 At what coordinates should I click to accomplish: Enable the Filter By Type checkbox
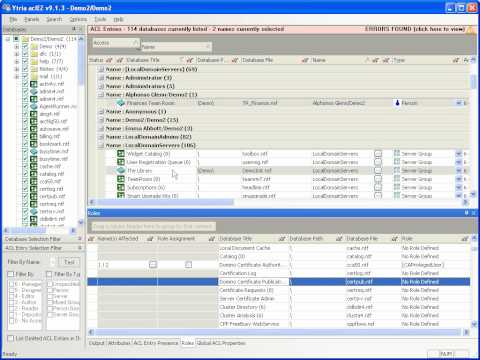coord(49,274)
